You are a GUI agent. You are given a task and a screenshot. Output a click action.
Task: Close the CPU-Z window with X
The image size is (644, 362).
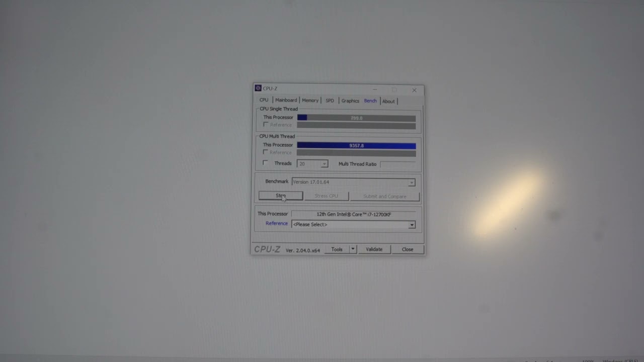(x=414, y=90)
